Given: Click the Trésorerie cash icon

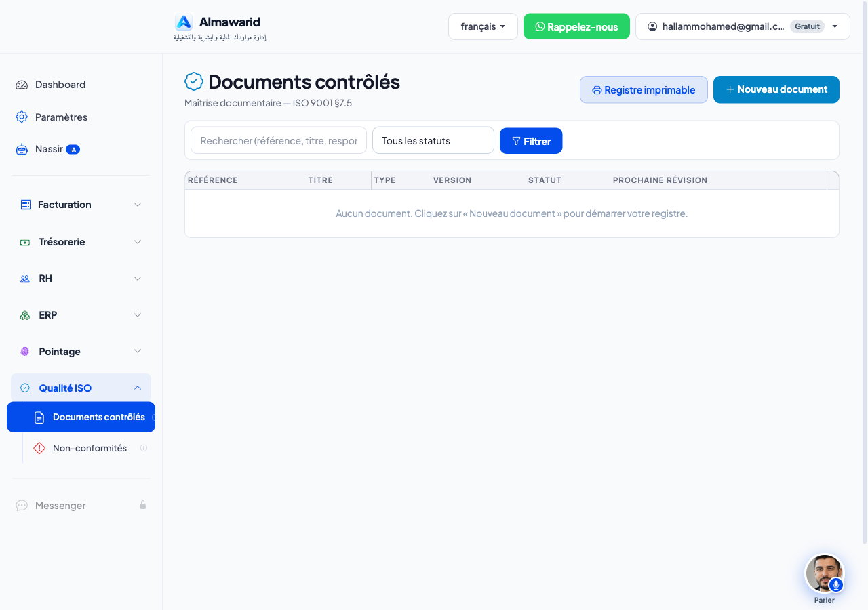Looking at the screenshot, I should tap(25, 242).
